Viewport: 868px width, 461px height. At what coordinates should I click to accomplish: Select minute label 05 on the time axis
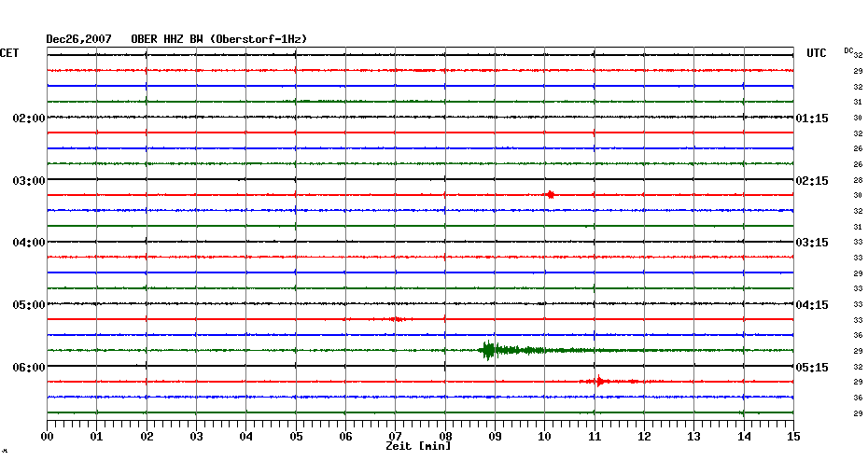click(x=296, y=437)
